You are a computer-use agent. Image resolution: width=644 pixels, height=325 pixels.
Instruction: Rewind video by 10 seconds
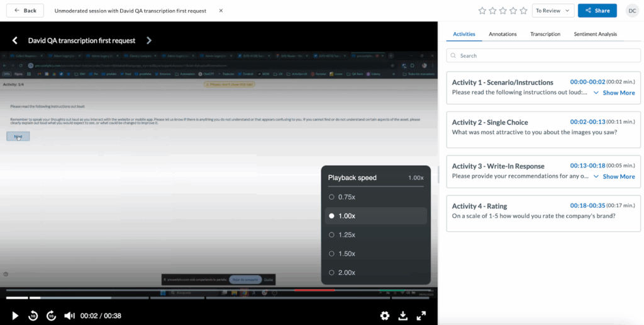(x=33, y=316)
